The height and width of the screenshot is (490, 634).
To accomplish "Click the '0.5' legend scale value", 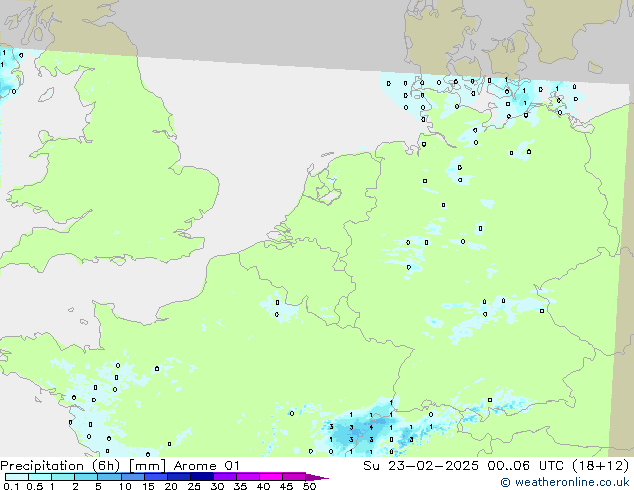I will [34, 486].
